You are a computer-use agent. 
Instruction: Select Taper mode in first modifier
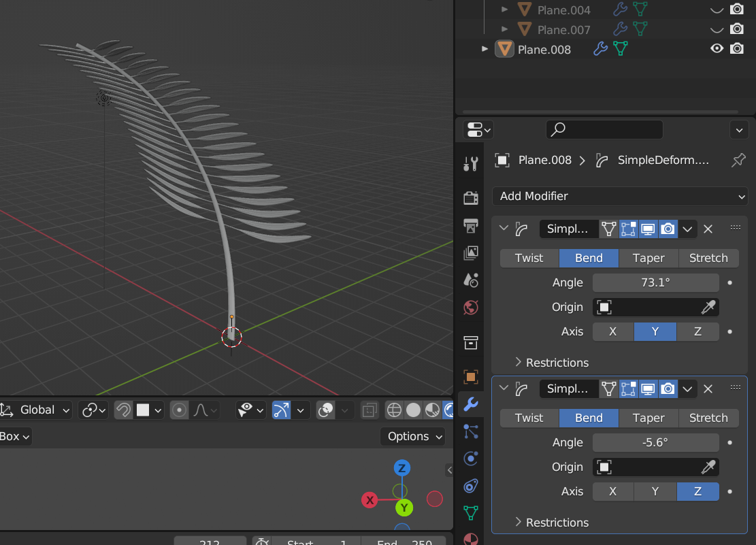coord(648,258)
